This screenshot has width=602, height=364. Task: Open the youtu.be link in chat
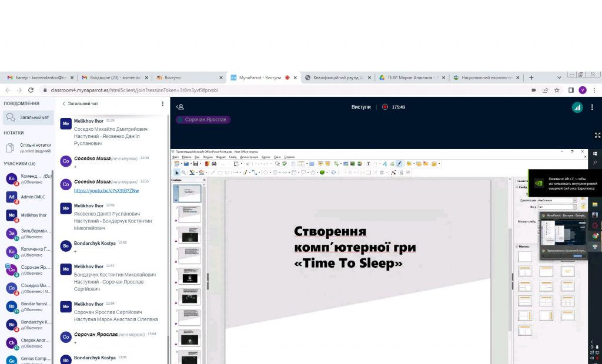106,191
